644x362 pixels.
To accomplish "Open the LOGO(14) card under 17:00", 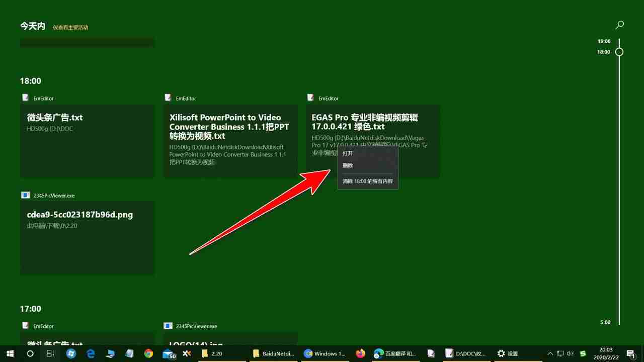I will tap(230, 339).
